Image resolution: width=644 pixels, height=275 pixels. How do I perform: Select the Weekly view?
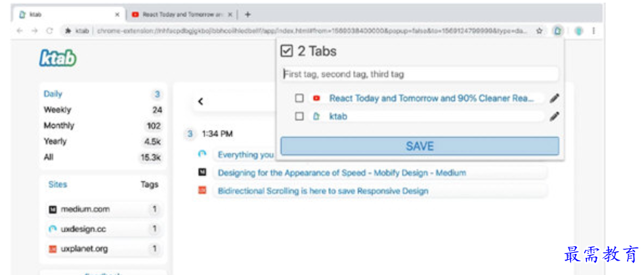point(58,110)
